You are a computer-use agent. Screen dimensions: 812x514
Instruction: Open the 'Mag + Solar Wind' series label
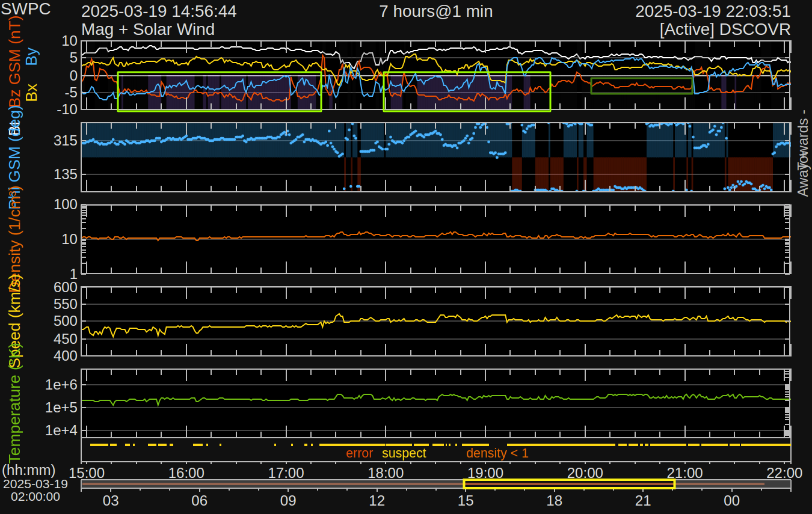pyautogui.click(x=148, y=29)
